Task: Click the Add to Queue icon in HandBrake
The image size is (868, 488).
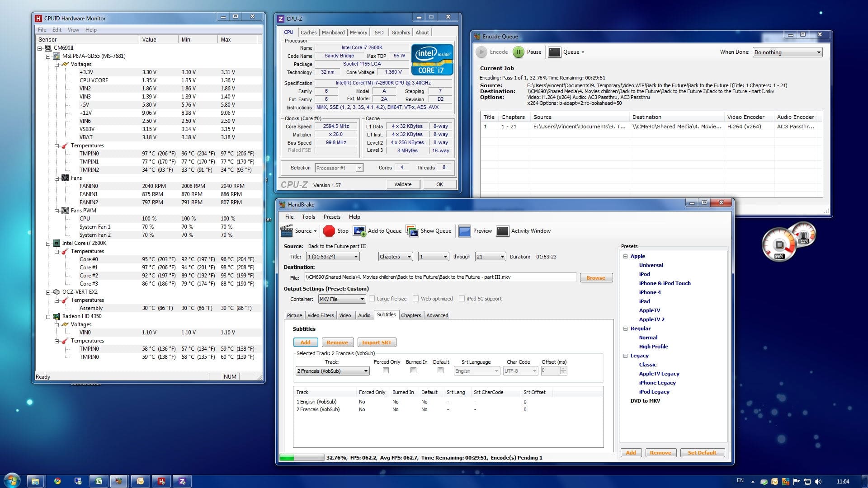Action: click(x=359, y=231)
